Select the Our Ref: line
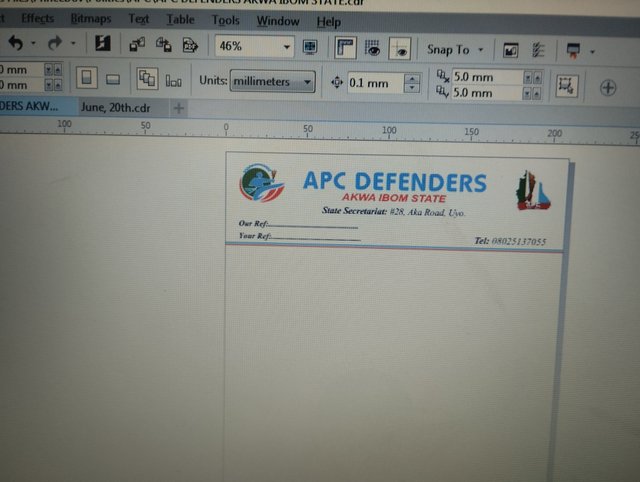This screenshot has width=640, height=482. (298, 224)
